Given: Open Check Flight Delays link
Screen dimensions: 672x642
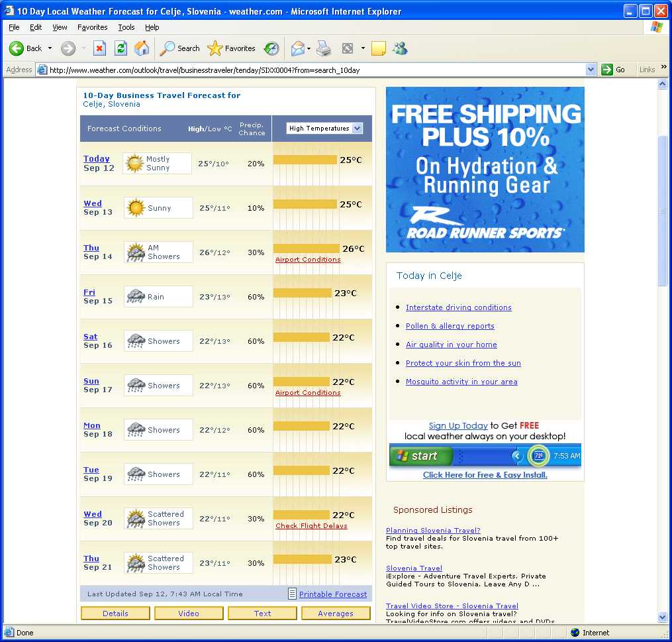Looking at the screenshot, I should tap(311, 526).
